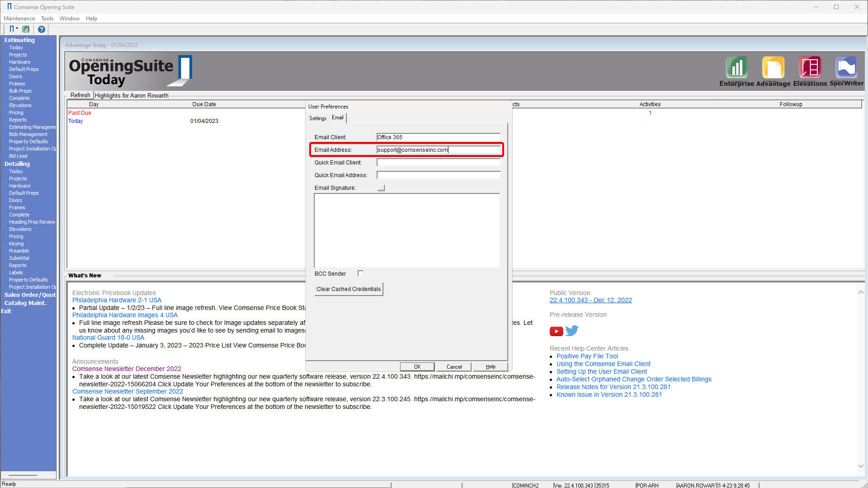Image resolution: width=868 pixels, height=488 pixels.
Task: Click the Due Date column header
Action: (x=204, y=104)
